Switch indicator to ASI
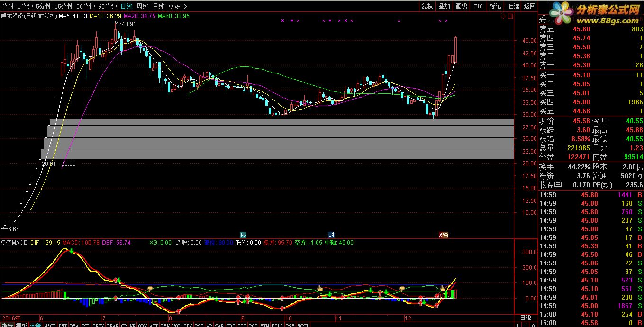Screen dimensions: 644x327 [154, 324]
